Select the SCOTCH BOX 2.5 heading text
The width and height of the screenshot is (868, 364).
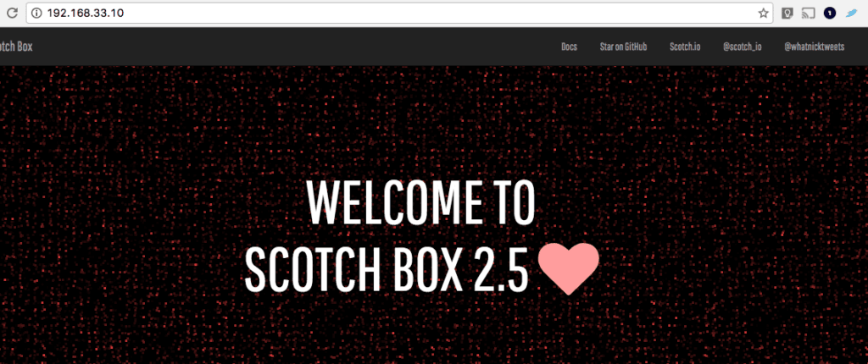click(386, 269)
